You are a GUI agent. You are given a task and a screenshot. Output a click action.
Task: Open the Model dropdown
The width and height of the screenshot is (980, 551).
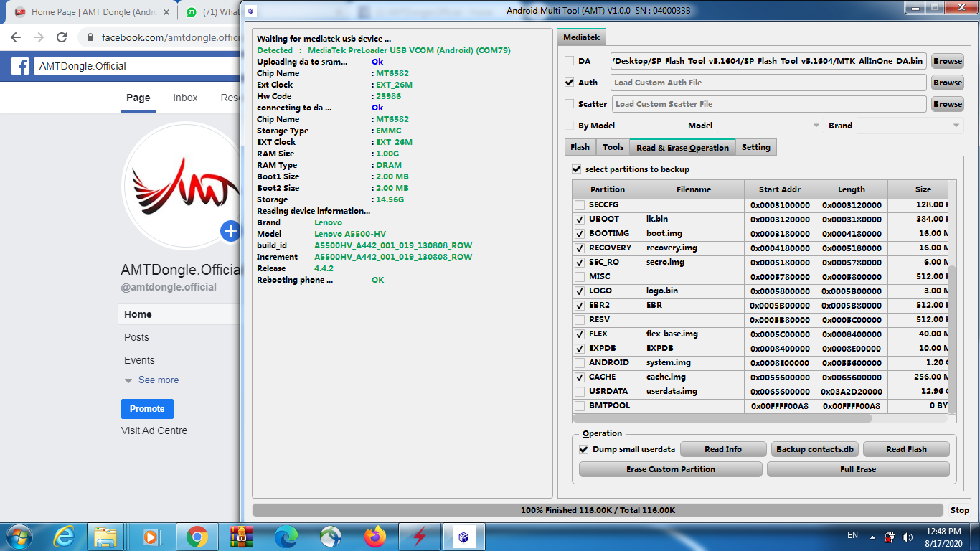771,126
